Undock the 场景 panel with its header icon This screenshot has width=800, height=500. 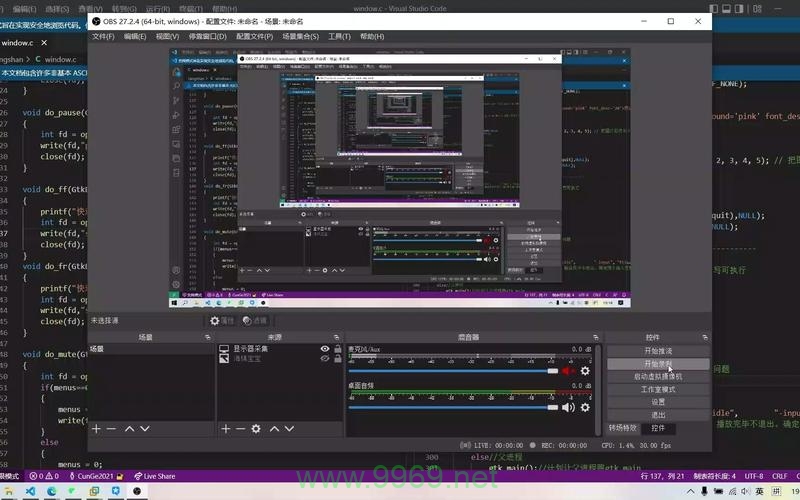(208, 337)
